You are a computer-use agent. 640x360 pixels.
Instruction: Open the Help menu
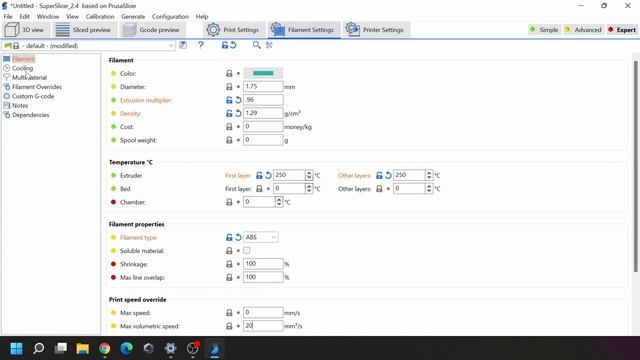(x=202, y=16)
